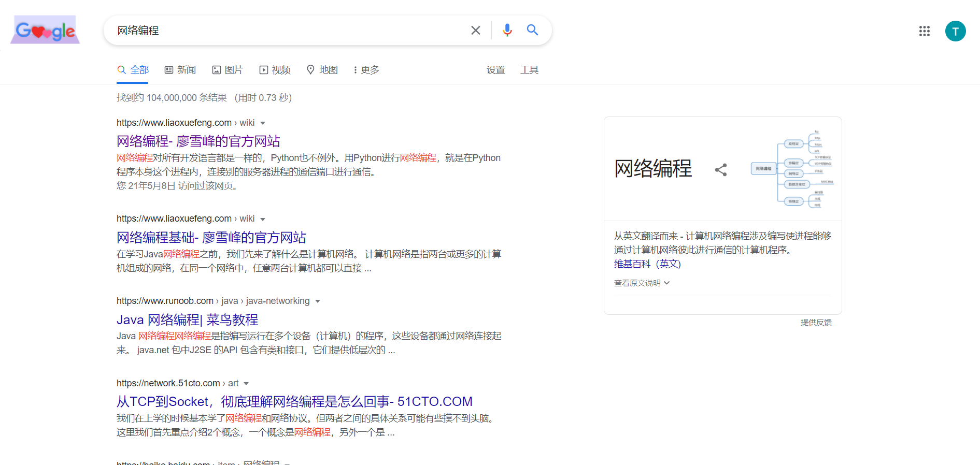980x465 pixels.
Task: Switch to the 视频 tab
Action: 275,70
